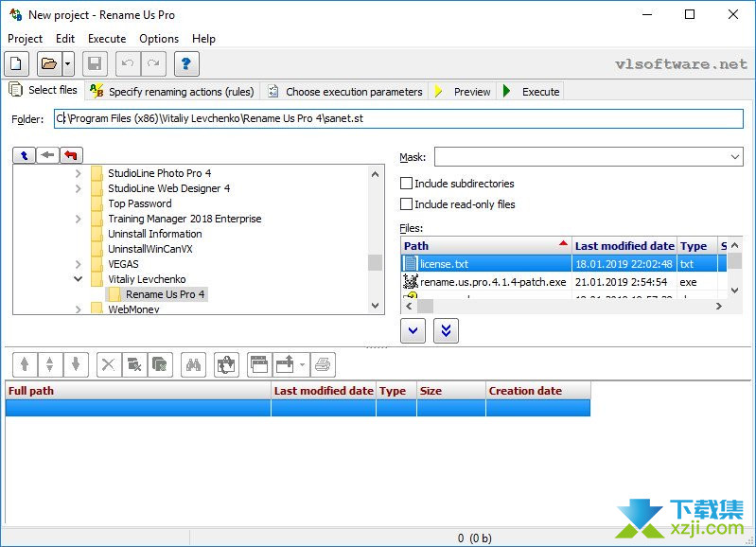Expand the WebMoney folder node
This screenshot has width=756, height=547.
coord(79,309)
